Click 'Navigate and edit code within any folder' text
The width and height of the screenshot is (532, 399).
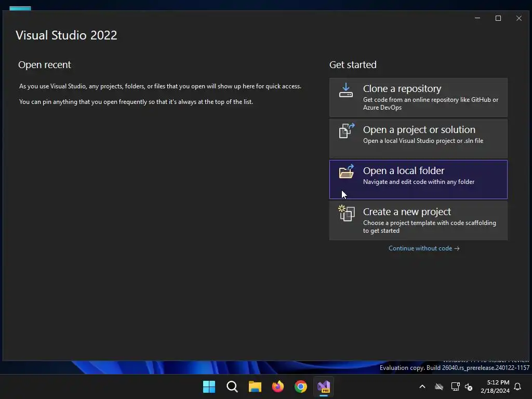[x=419, y=182]
